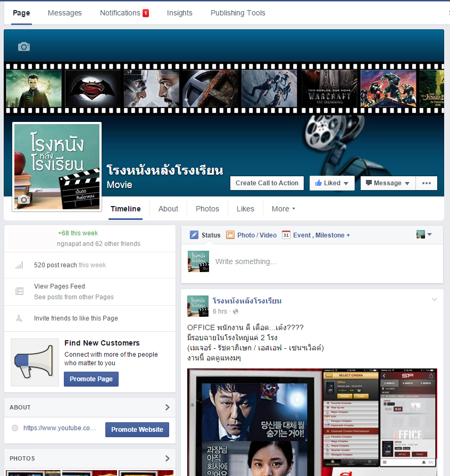Click the Status pencil icon

[194, 235]
